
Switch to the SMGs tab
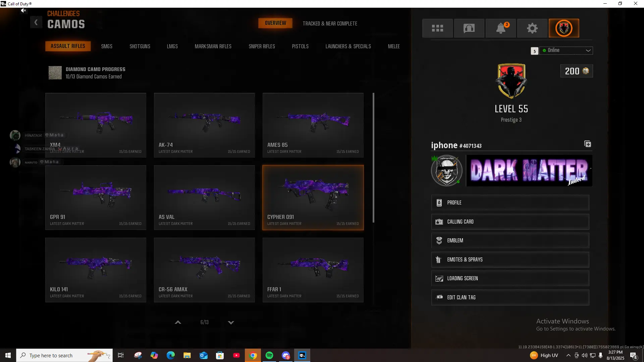[107, 46]
